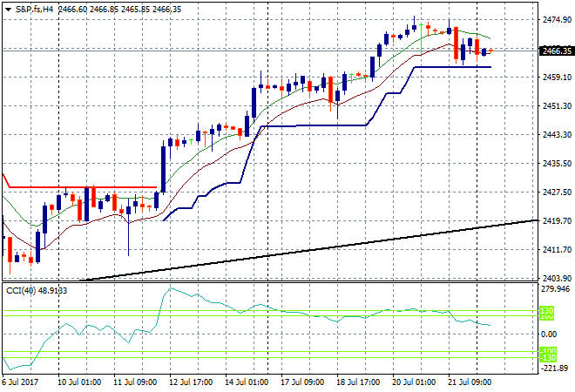Image resolution: width=575 pixels, height=392 pixels.
Task: Click the 11 Jul 09:00 time label
Action: coord(135,382)
